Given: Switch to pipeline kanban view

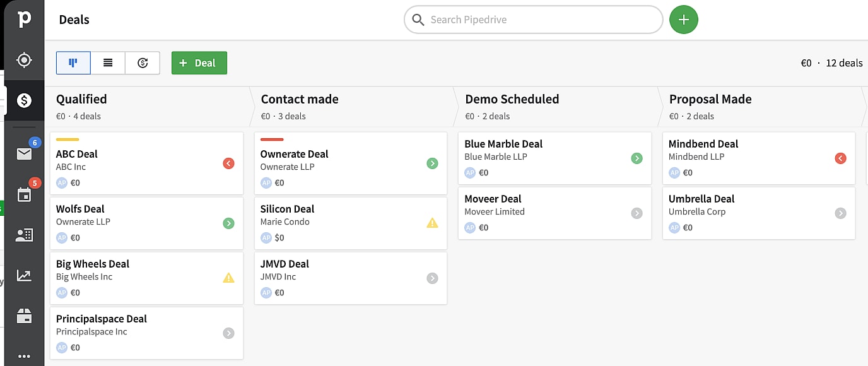Looking at the screenshot, I should (73, 63).
